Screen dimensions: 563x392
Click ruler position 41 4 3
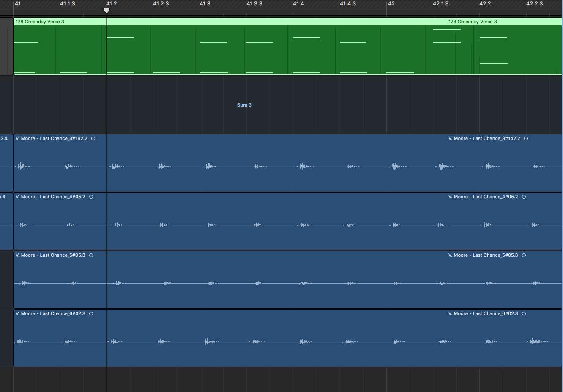click(348, 4)
